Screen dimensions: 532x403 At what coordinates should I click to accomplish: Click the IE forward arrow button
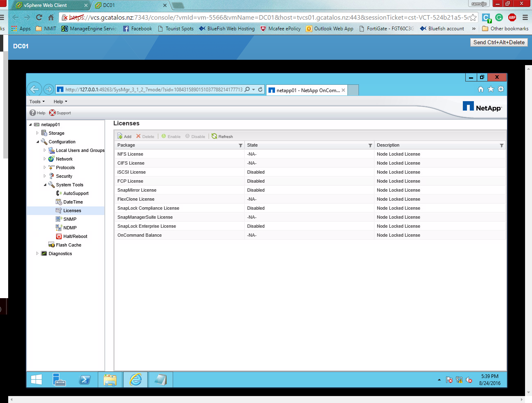coord(48,89)
